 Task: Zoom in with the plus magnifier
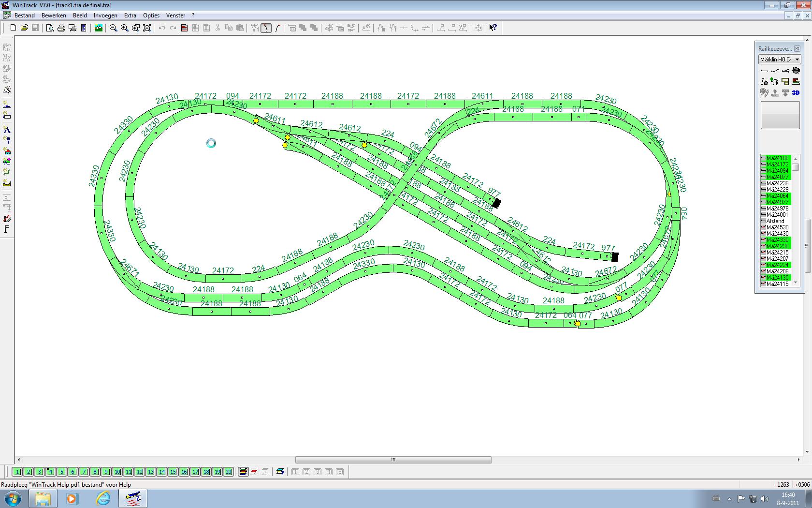coord(124,28)
